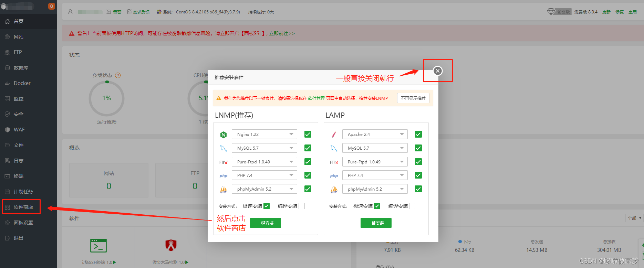Open 日志 logs in sidebar
This screenshot has width=644, height=268.
pyautogui.click(x=29, y=161)
